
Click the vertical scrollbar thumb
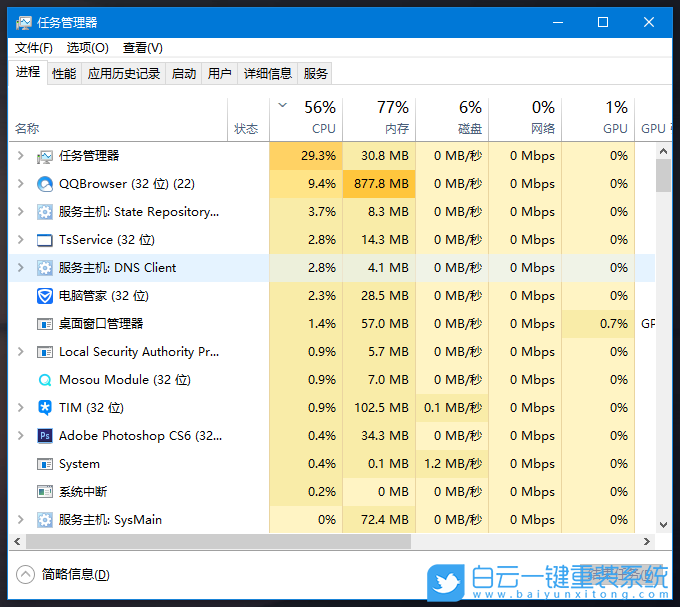pyautogui.click(x=663, y=175)
